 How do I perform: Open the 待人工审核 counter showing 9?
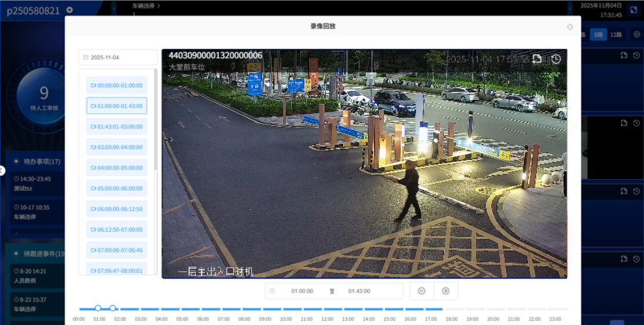(x=44, y=97)
